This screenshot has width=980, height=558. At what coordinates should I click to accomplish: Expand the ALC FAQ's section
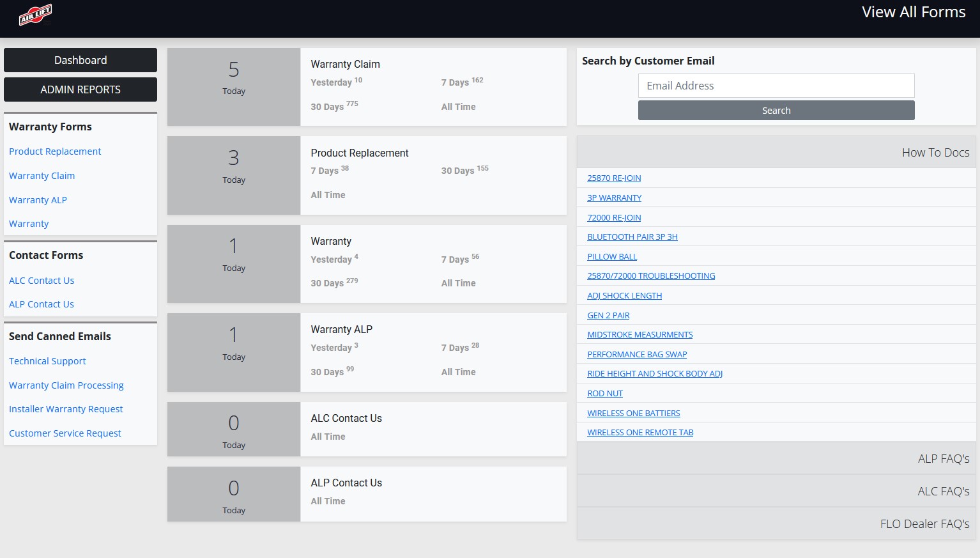(x=776, y=491)
